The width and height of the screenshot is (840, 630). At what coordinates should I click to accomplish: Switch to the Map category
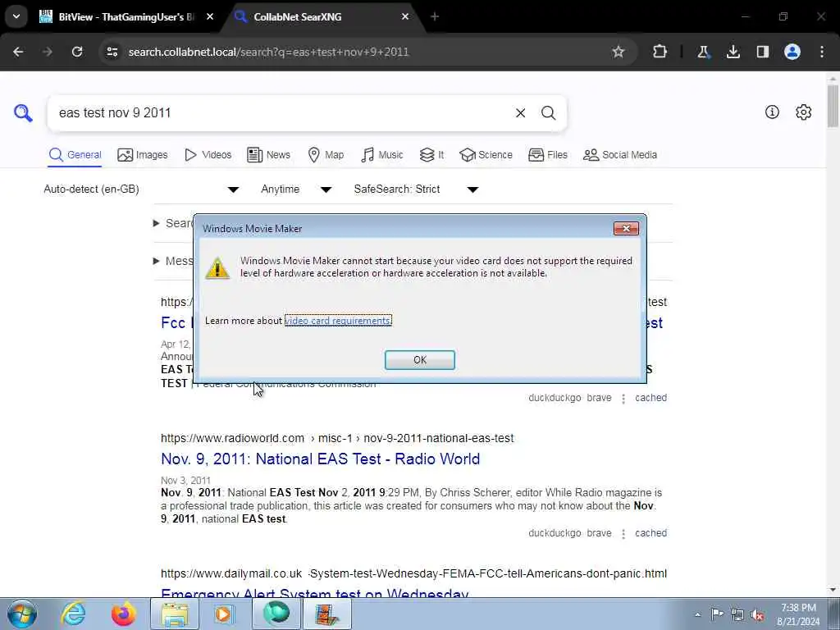[x=326, y=155]
